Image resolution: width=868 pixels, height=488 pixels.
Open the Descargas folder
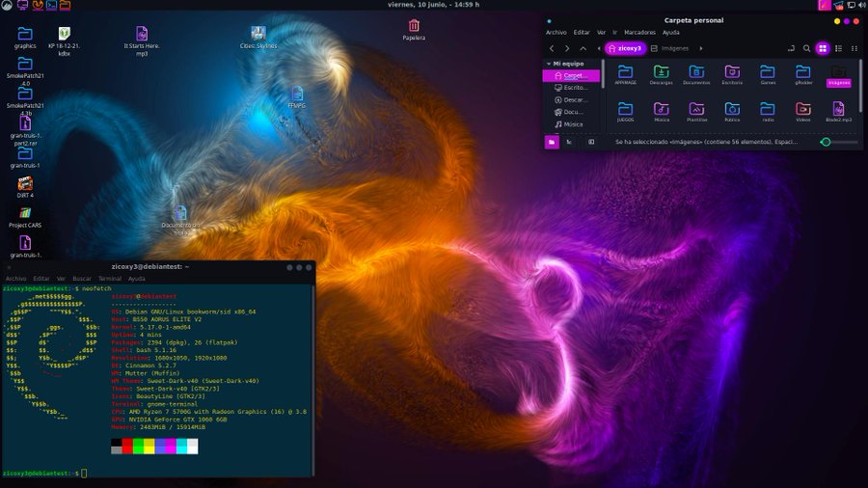(x=661, y=73)
